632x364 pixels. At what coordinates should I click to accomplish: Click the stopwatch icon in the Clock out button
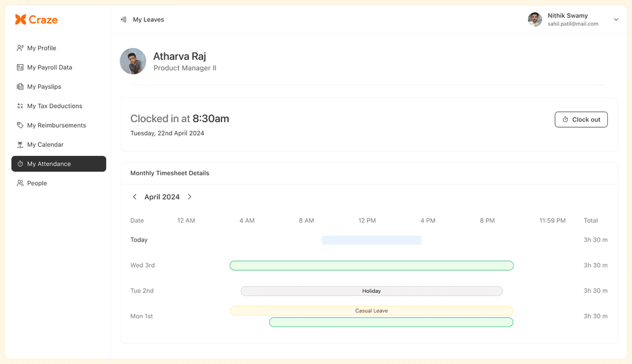pyautogui.click(x=565, y=120)
